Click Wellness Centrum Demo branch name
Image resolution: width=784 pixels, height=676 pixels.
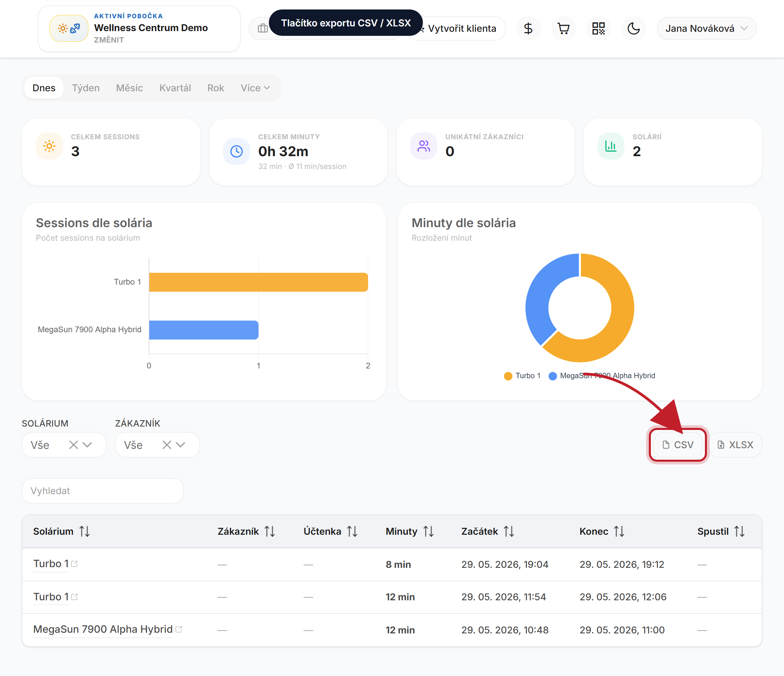point(151,28)
